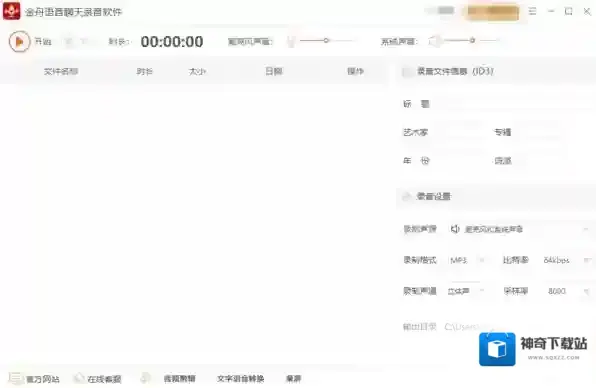Click the 录音文件信息 (ID3) section icon
The width and height of the screenshot is (596, 388).
tap(407, 71)
